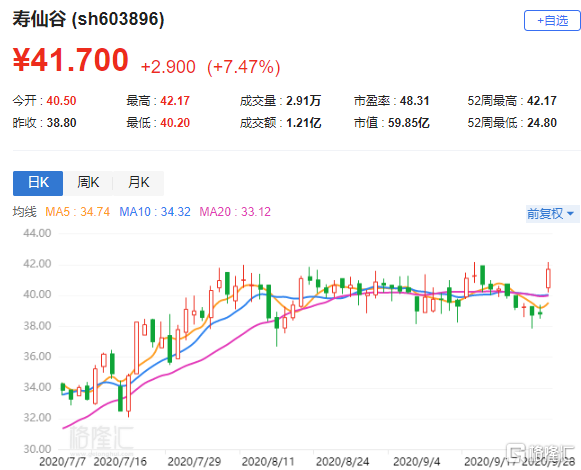Click the 2020/7/7 date axis label
The width and height of the screenshot is (581, 470).
[x=62, y=462]
